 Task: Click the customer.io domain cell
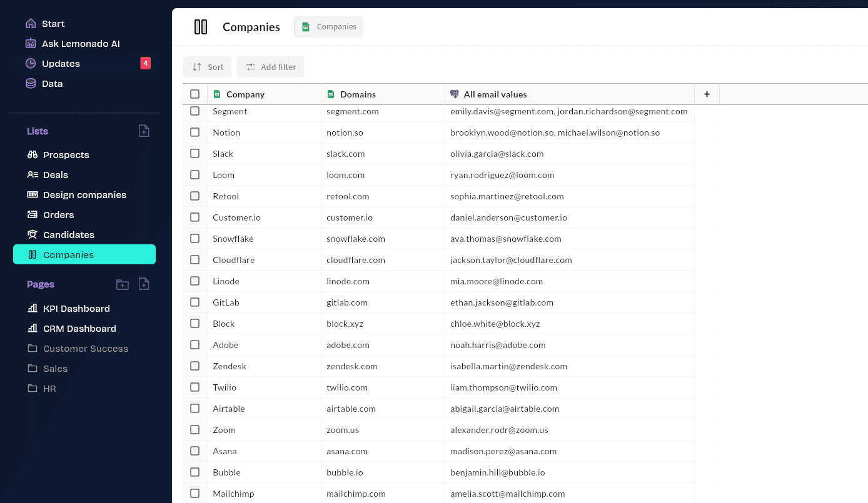coord(383,217)
